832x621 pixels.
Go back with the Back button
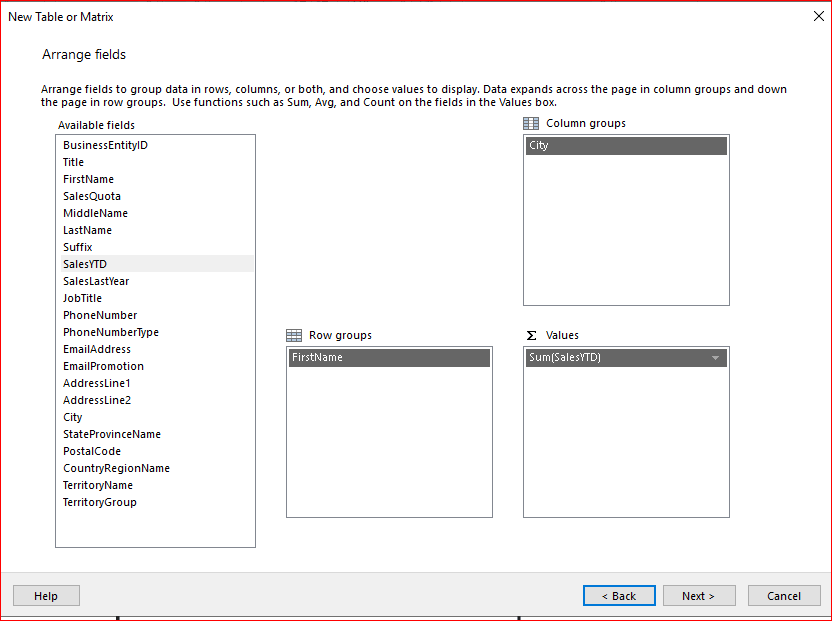point(618,596)
